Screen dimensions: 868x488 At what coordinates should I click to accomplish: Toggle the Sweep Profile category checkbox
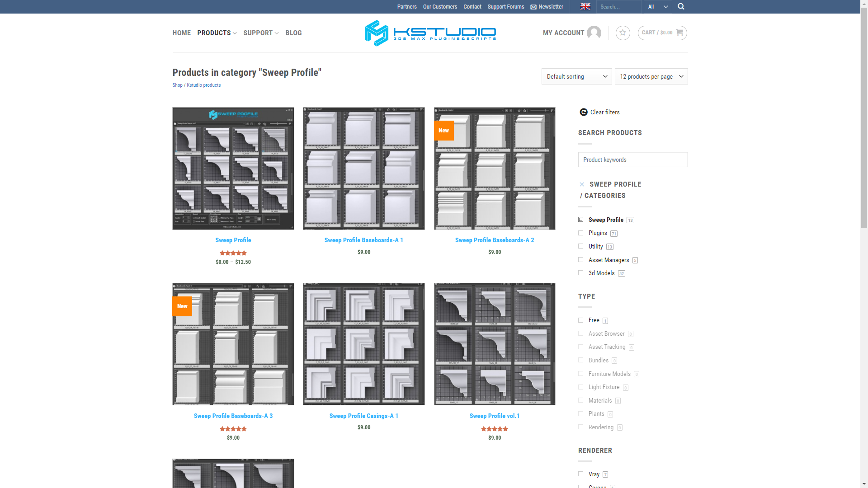tap(581, 220)
